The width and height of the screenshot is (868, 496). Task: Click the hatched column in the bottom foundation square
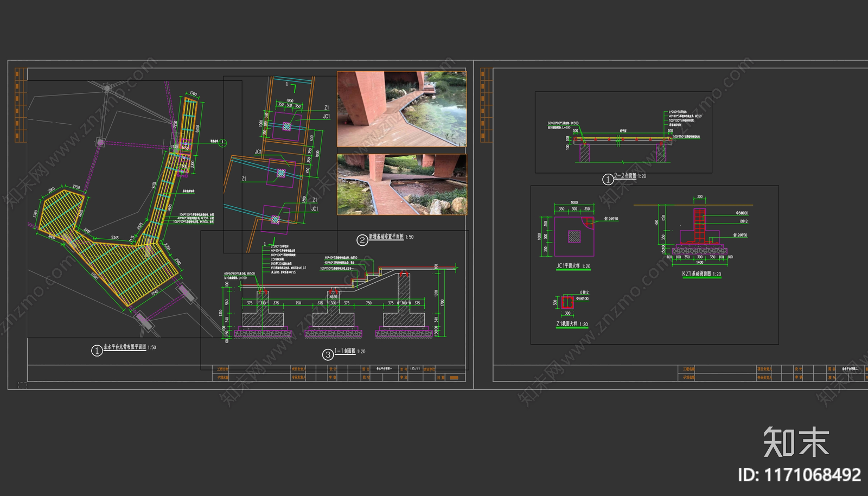pyautogui.click(x=276, y=220)
